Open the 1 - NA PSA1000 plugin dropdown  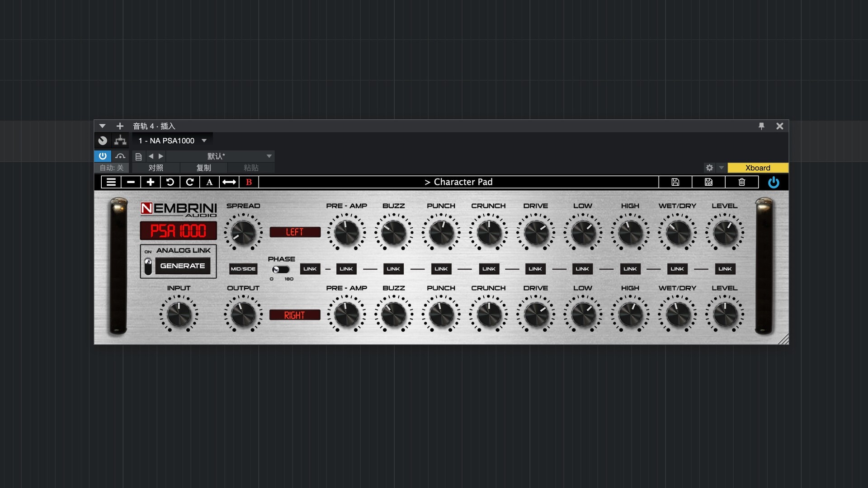(x=172, y=141)
